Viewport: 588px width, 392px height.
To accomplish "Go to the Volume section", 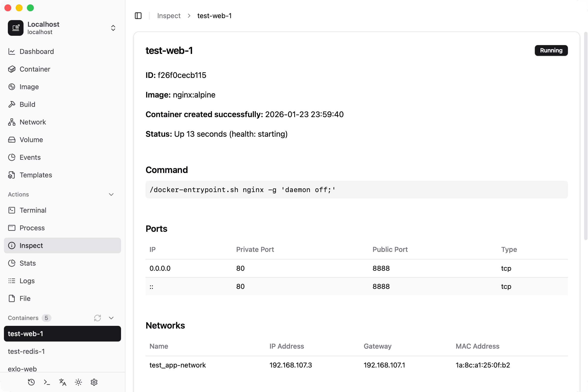I will point(31,139).
